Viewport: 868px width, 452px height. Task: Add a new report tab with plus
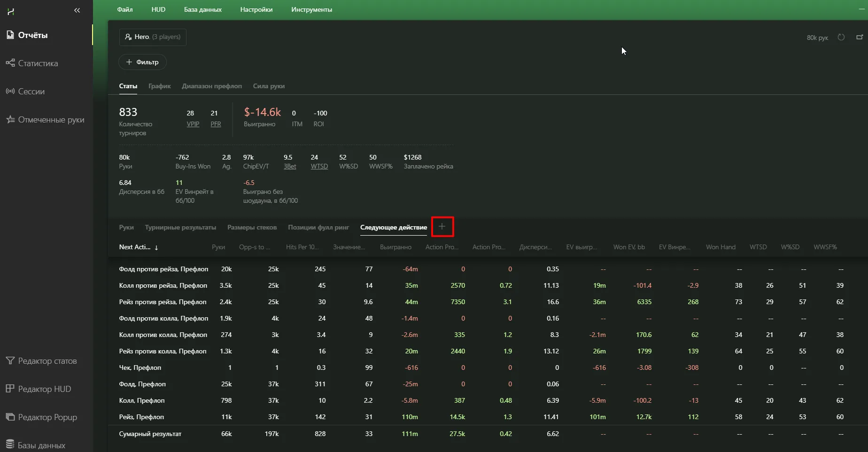442,227
